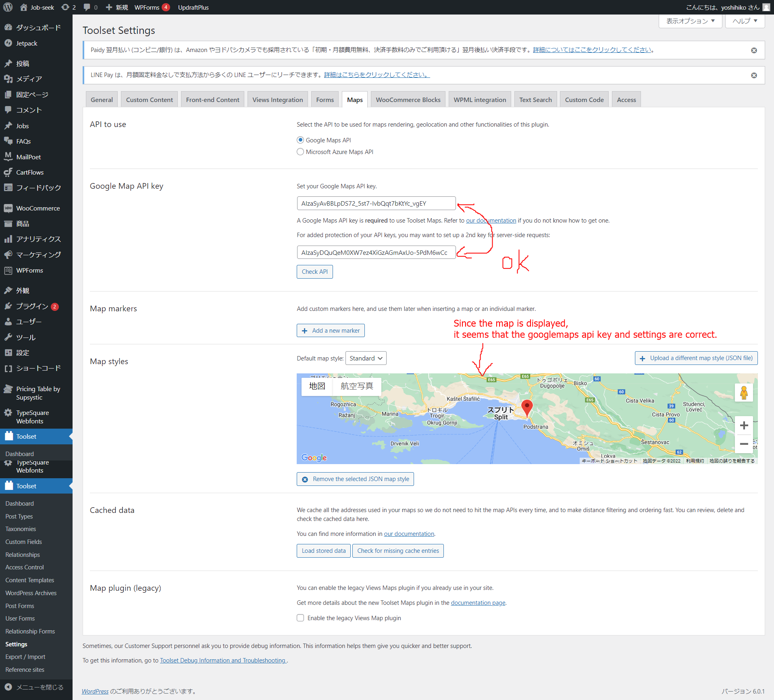The image size is (774, 700).
Task: Switch to the General tab
Action: pos(102,100)
